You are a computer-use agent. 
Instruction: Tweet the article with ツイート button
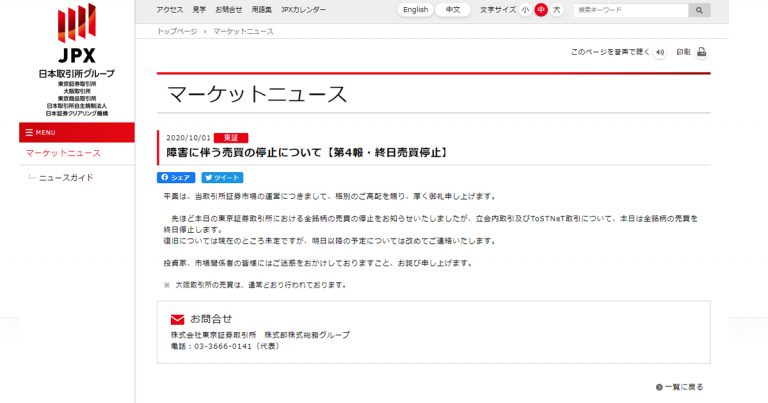click(x=222, y=177)
